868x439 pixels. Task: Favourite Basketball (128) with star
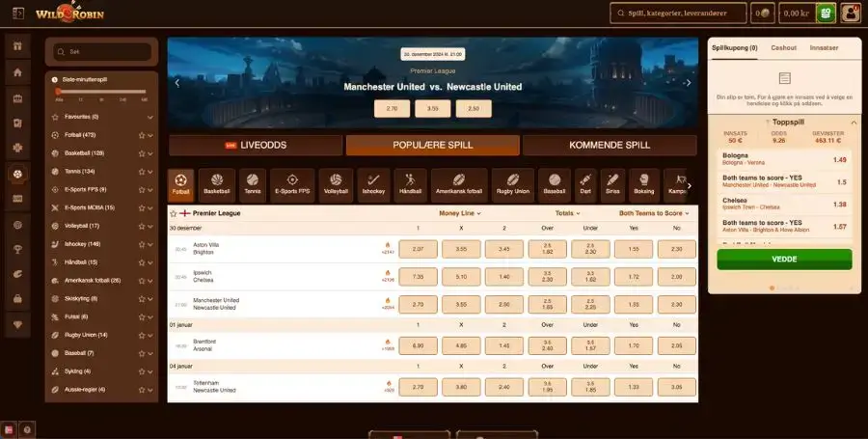[x=142, y=153]
